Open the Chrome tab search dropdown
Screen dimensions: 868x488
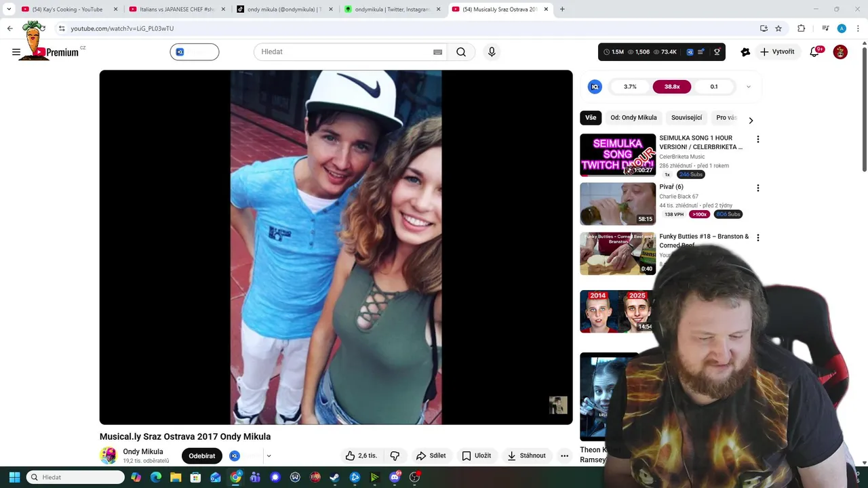[x=9, y=9]
